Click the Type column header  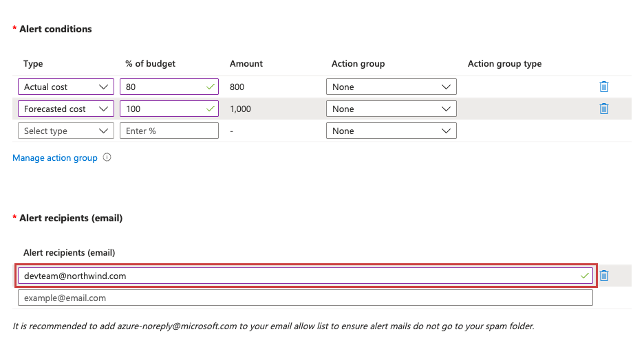tap(33, 63)
